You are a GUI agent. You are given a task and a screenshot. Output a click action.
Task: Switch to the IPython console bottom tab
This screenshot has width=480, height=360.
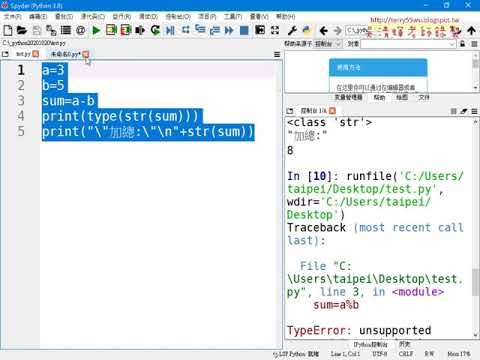[371, 344]
